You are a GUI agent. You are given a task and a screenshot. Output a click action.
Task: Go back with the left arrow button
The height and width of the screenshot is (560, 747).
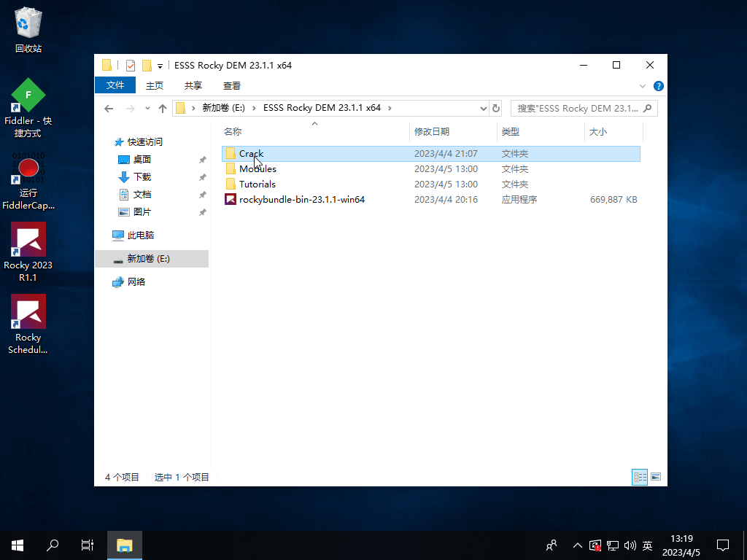pos(109,109)
